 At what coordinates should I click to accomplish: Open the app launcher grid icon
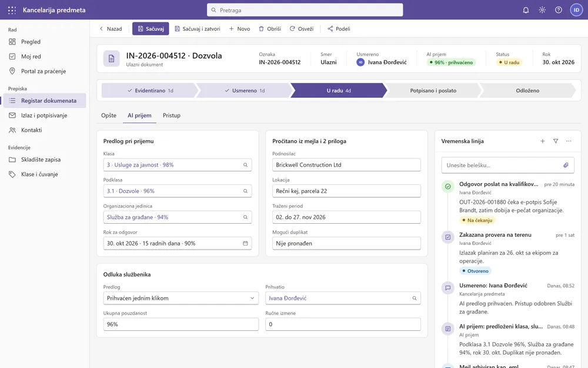point(12,10)
